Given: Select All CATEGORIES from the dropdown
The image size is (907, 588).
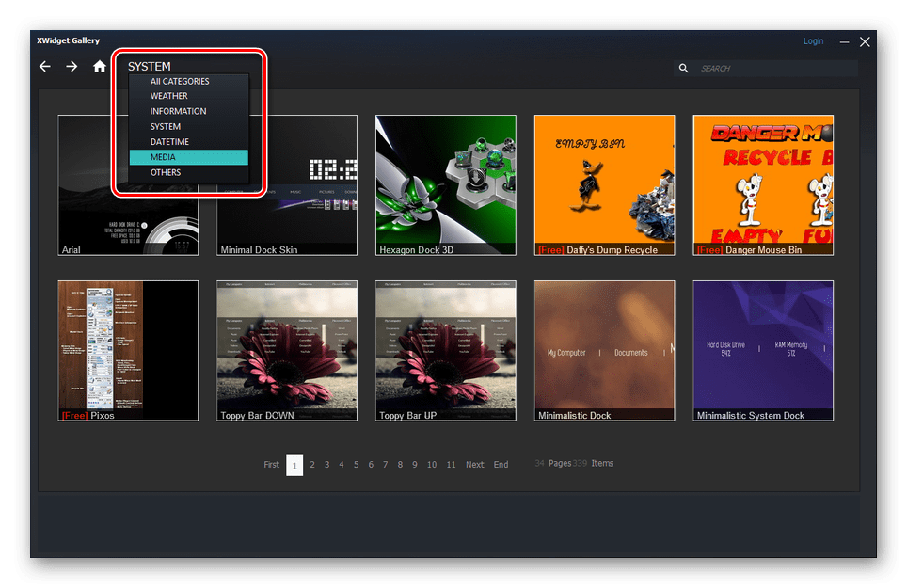Looking at the screenshot, I should [180, 82].
